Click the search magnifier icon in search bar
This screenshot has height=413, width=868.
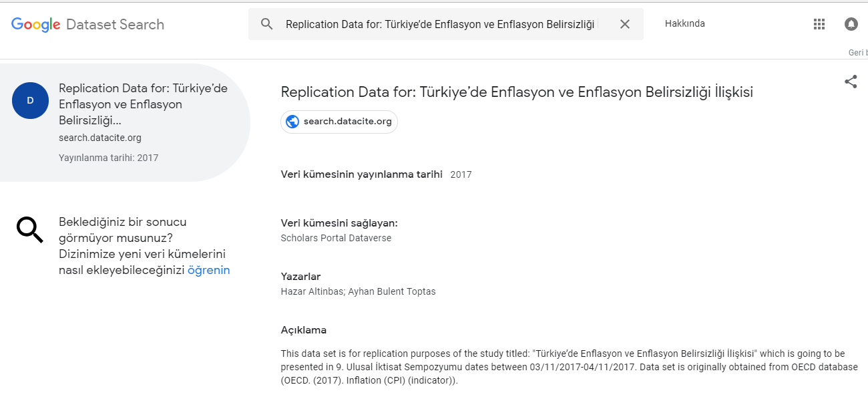[267, 24]
